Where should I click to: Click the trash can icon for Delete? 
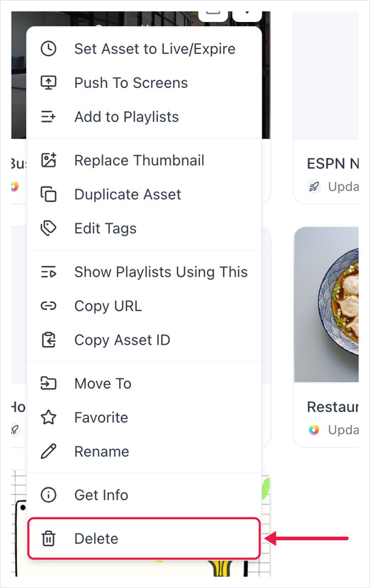click(48, 538)
